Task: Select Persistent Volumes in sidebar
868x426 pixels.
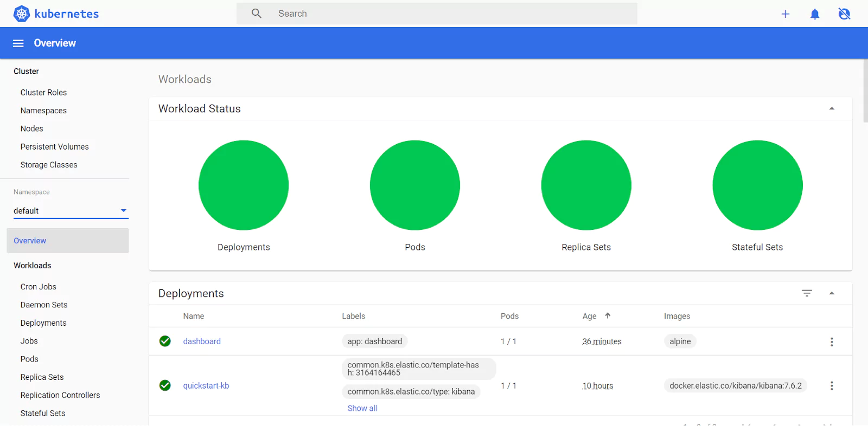Action: click(55, 147)
